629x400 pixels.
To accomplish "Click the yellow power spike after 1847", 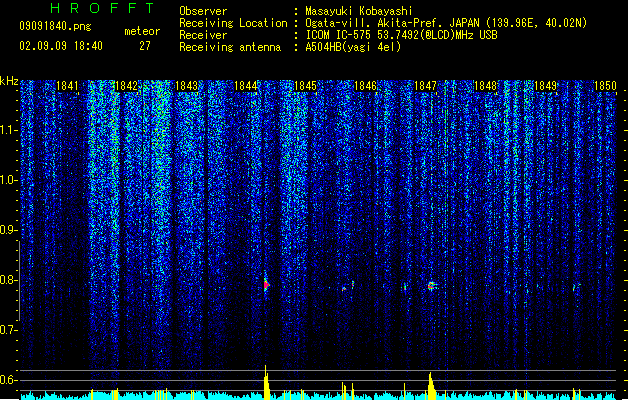I will [431, 386].
